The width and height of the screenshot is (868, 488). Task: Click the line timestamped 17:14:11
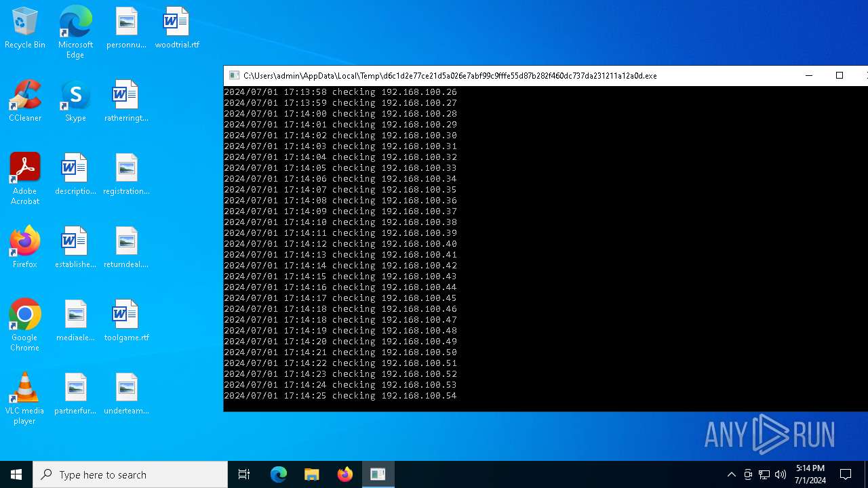[340, 233]
